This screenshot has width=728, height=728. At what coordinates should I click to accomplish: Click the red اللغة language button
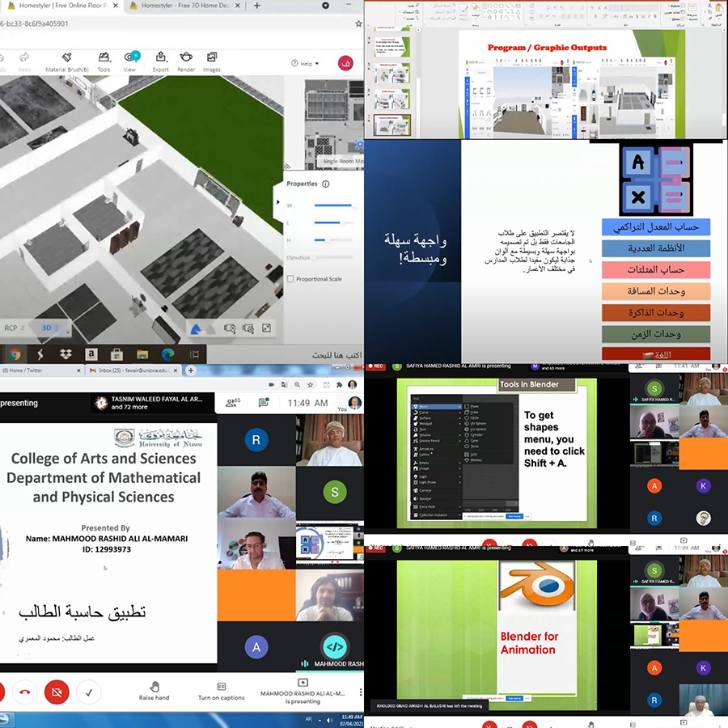coord(656,353)
